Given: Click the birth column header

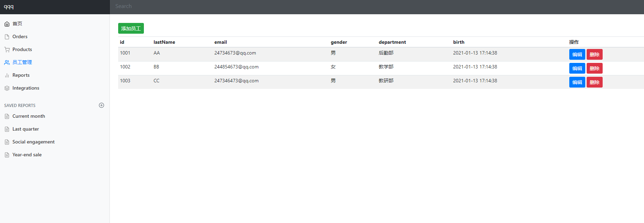Looking at the screenshot, I should [459, 42].
